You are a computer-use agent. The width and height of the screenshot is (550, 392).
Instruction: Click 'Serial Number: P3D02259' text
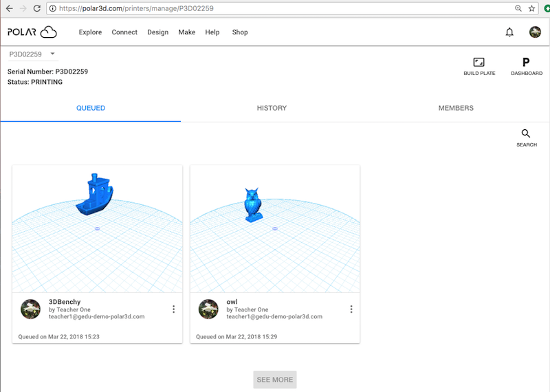[47, 72]
